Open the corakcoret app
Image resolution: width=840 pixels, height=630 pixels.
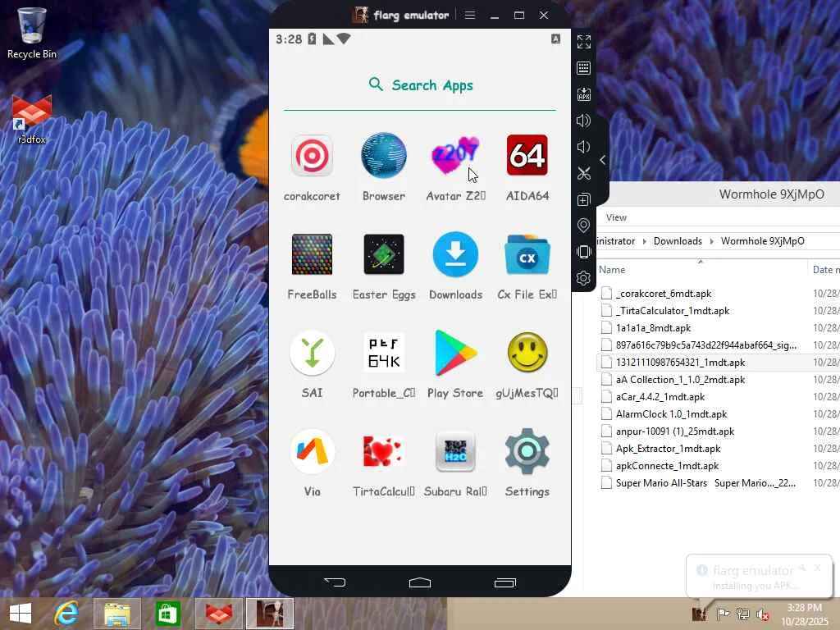312,156
